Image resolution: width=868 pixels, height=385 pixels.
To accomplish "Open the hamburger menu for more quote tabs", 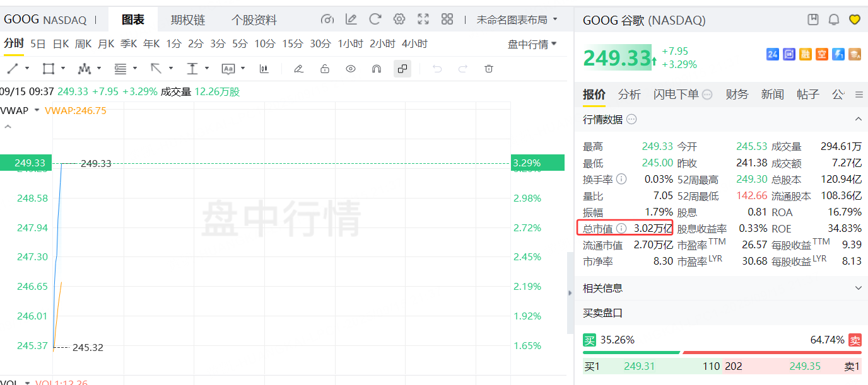I will tap(859, 95).
